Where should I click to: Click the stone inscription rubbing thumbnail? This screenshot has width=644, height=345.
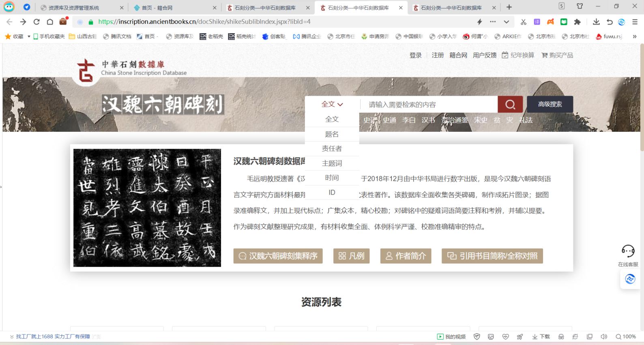(x=147, y=208)
